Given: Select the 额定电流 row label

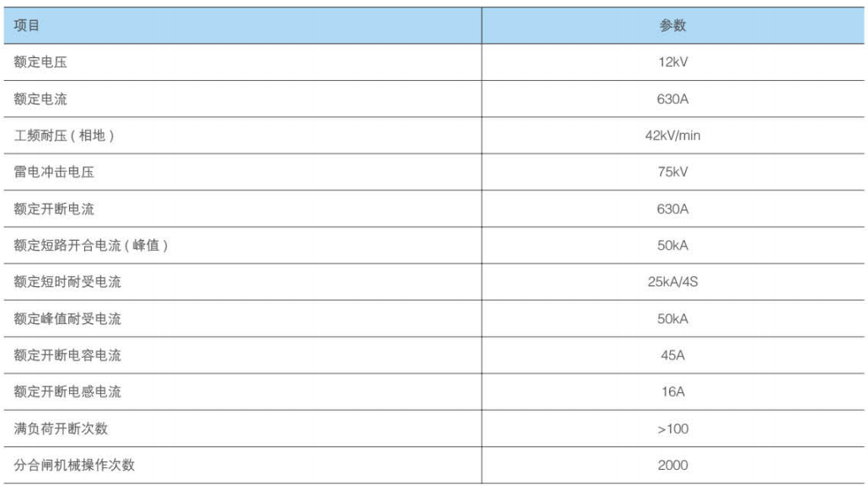Looking at the screenshot, I should [x=40, y=99].
